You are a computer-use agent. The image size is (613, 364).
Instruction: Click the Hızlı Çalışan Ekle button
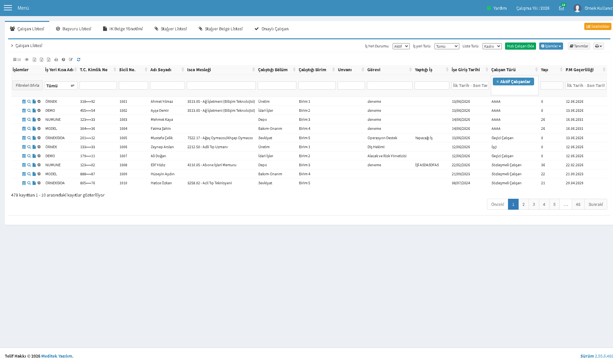521,46
